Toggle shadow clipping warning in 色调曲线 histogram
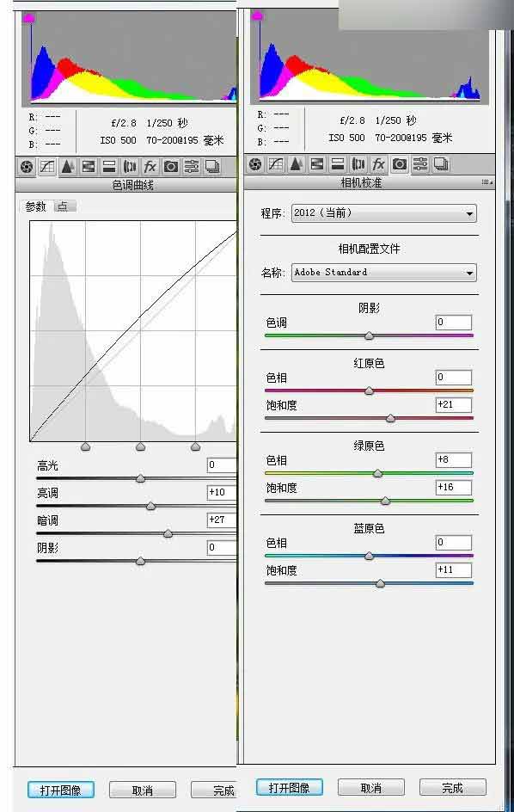This screenshot has height=812, width=514. click(x=29, y=18)
